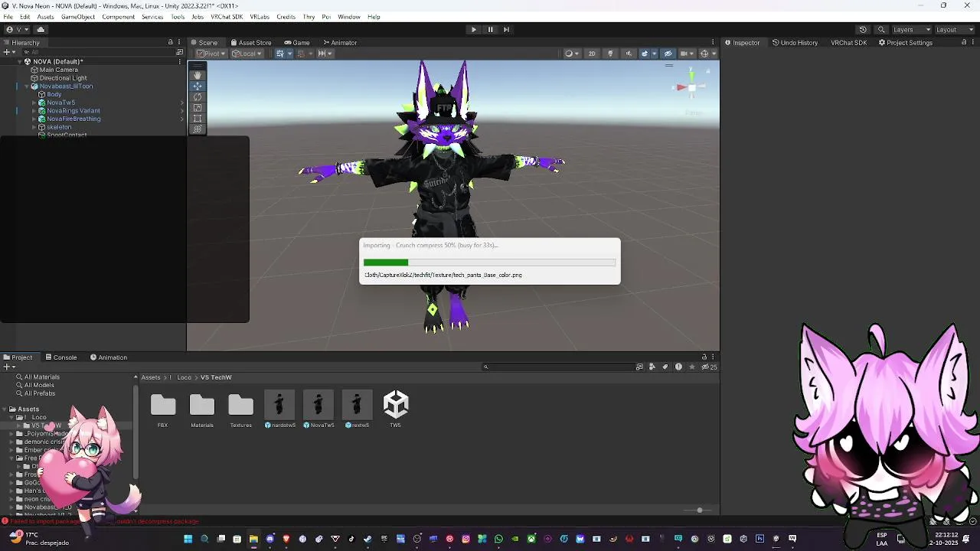Select the Hand tool in scene toolbar
The image size is (980, 551).
[x=198, y=75]
